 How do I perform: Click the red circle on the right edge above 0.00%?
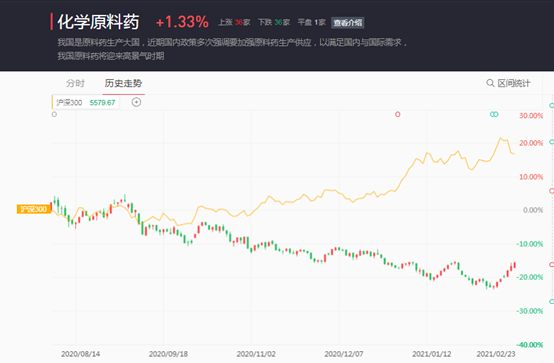[x=552, y=191]
